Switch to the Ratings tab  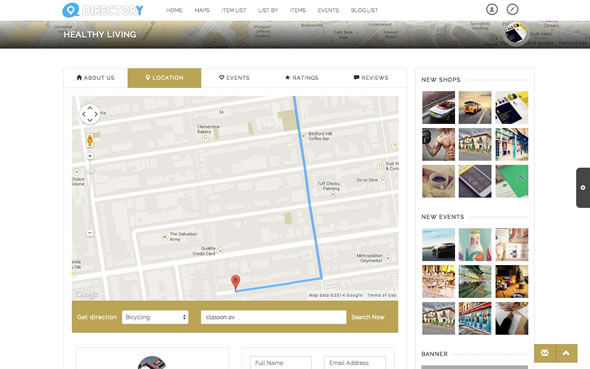(x=302, y=78)
